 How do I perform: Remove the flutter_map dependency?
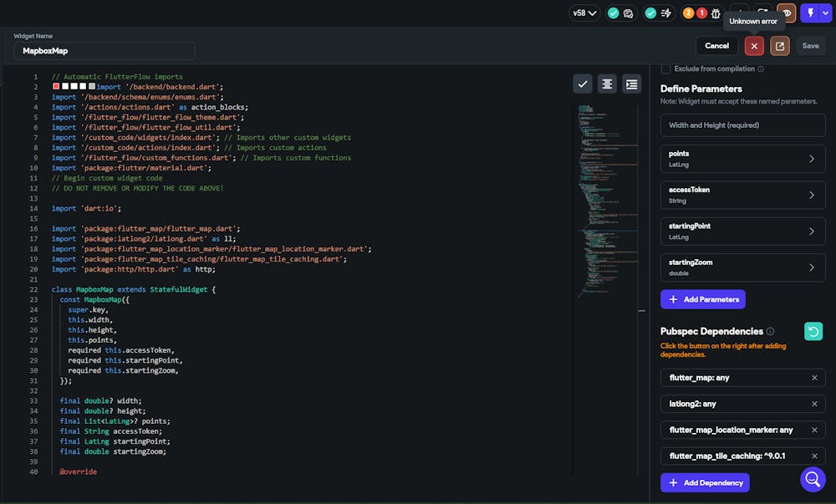[814, 378]
